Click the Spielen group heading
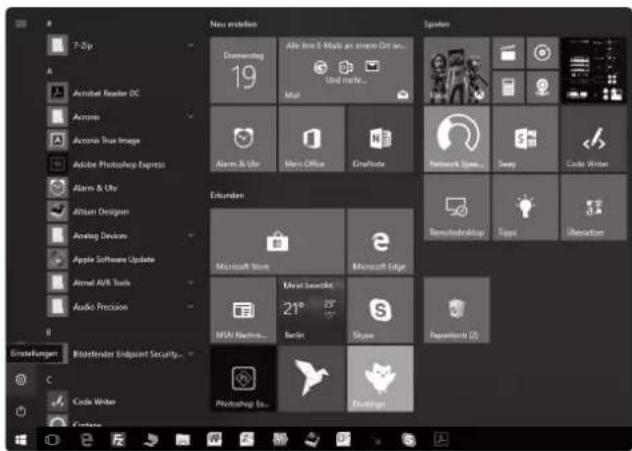The image size is (632, 451). pyautogui.click(x=437, y=24)
